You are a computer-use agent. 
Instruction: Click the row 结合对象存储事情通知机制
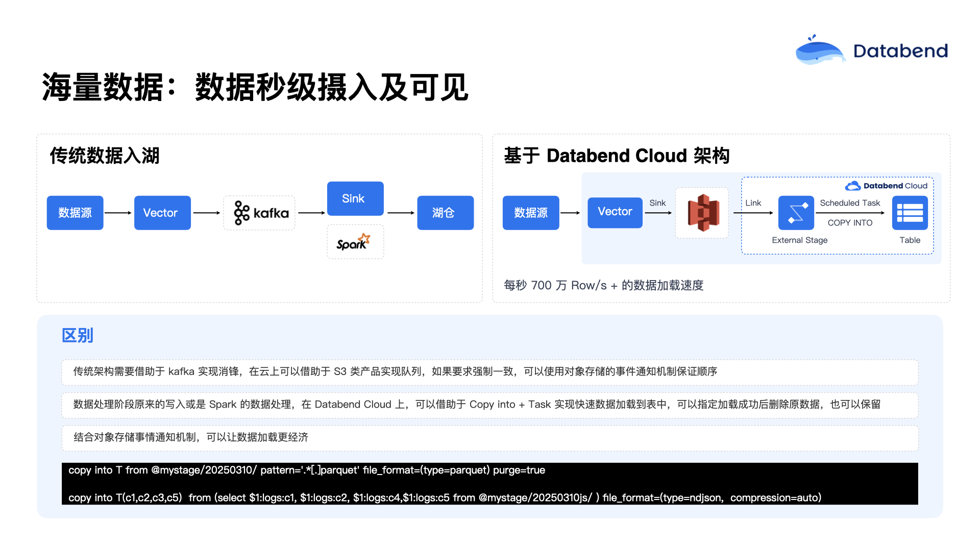490,438
